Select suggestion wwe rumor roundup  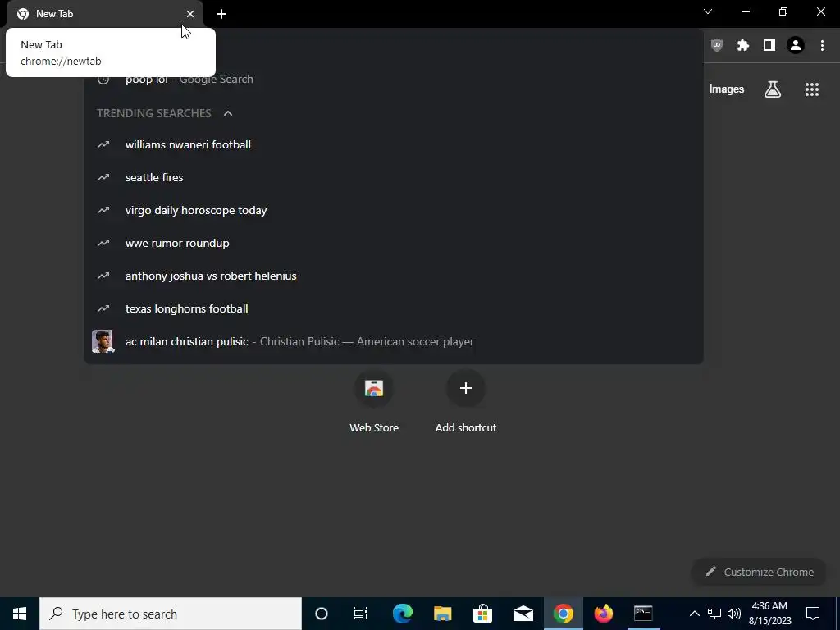pos(394,243)
